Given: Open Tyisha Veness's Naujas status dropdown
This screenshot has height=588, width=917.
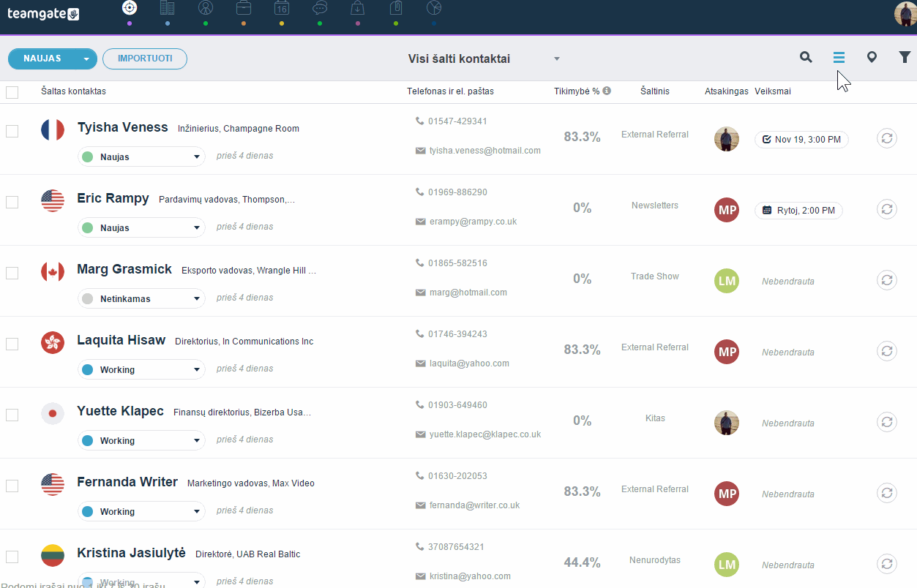Looking at the screenshot, I should [x=141, y=157].
